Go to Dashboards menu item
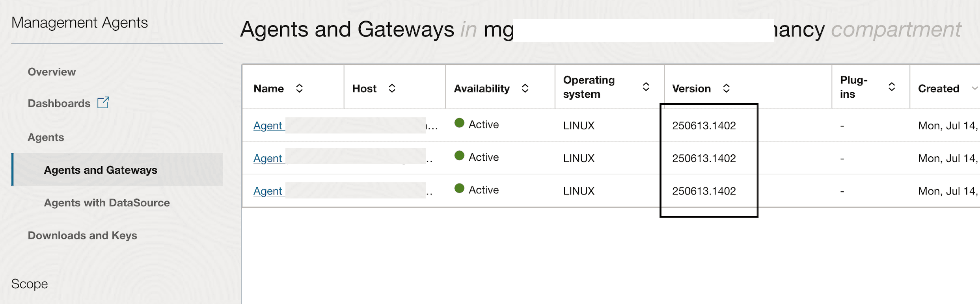 point(59,103)
